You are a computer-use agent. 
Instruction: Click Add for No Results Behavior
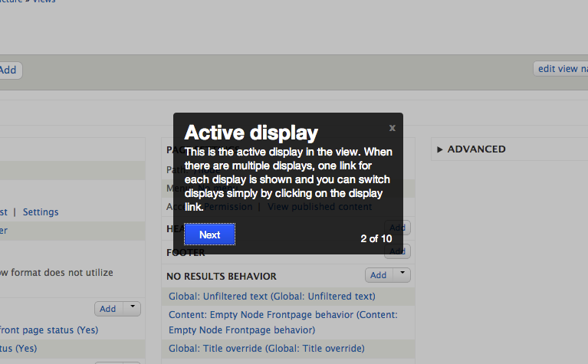pyautogui.click(x=379, y=275)
